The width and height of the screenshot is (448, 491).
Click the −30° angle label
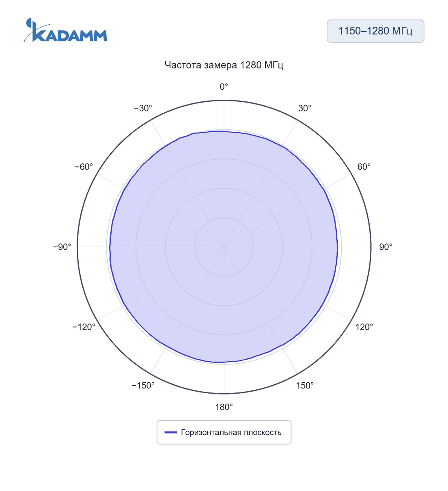[143, 108]
